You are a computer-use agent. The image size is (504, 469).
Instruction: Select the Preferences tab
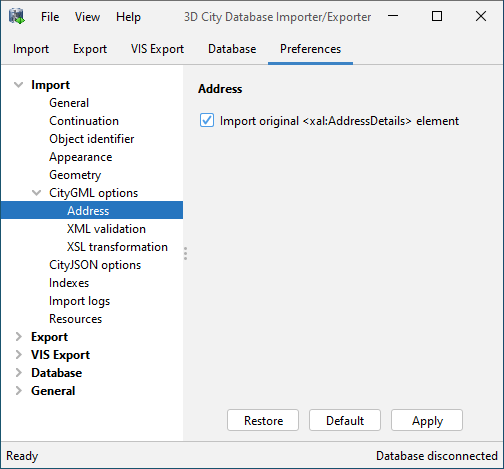coord(310,49)
